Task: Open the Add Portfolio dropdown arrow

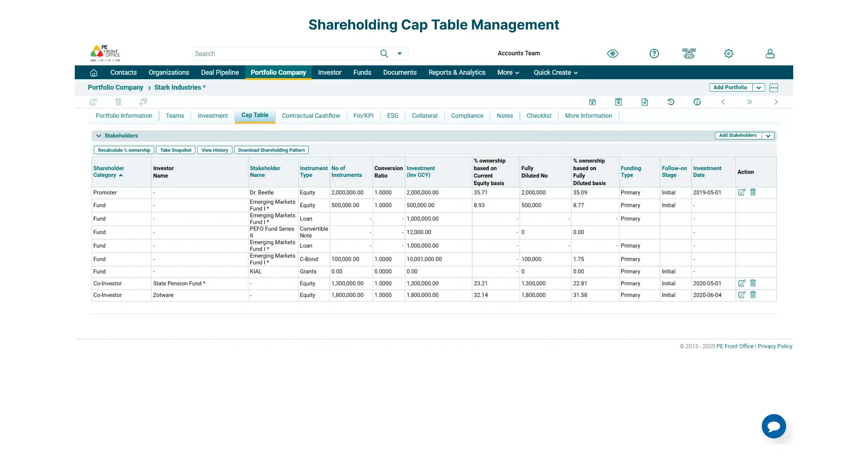Action: pyautogui.click(x=759, y=87)
